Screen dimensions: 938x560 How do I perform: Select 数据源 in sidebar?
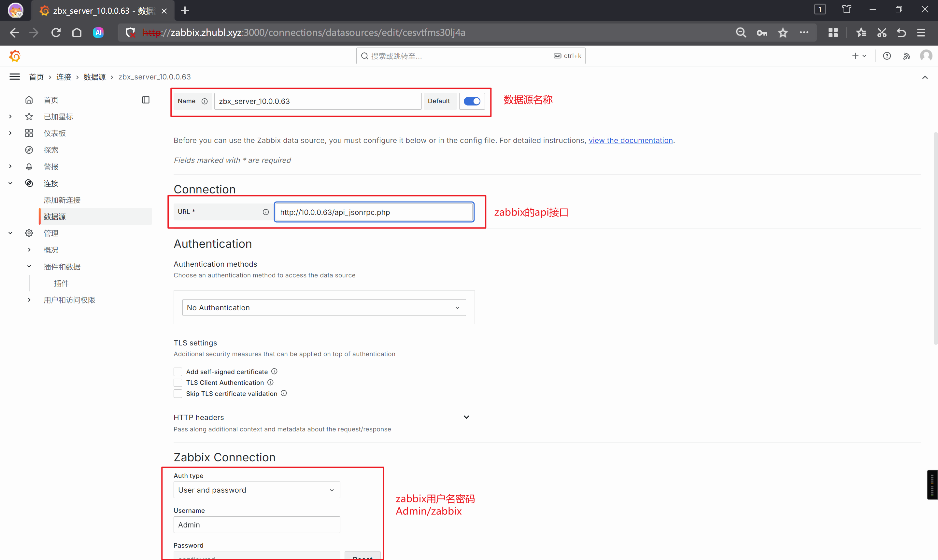95,217
